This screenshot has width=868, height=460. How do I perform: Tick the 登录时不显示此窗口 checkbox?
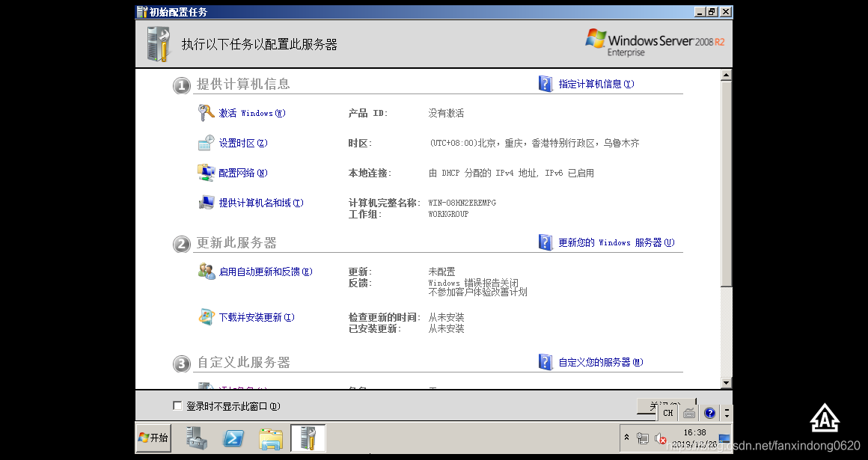[177, 405]
